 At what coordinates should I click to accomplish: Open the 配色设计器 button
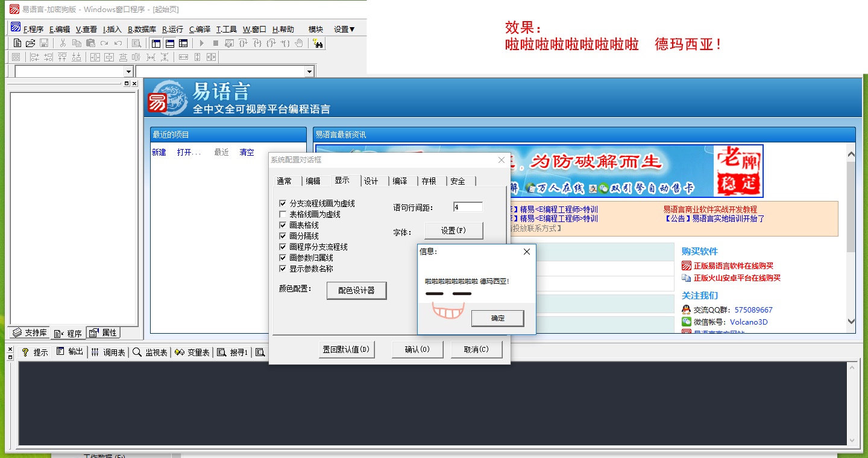click(356, 290)
